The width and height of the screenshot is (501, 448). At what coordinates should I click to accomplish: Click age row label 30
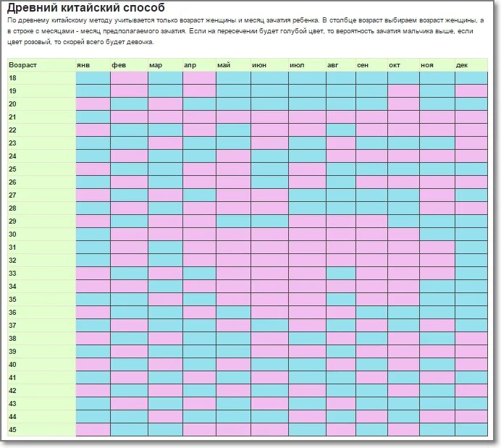[x=12, y=234]
